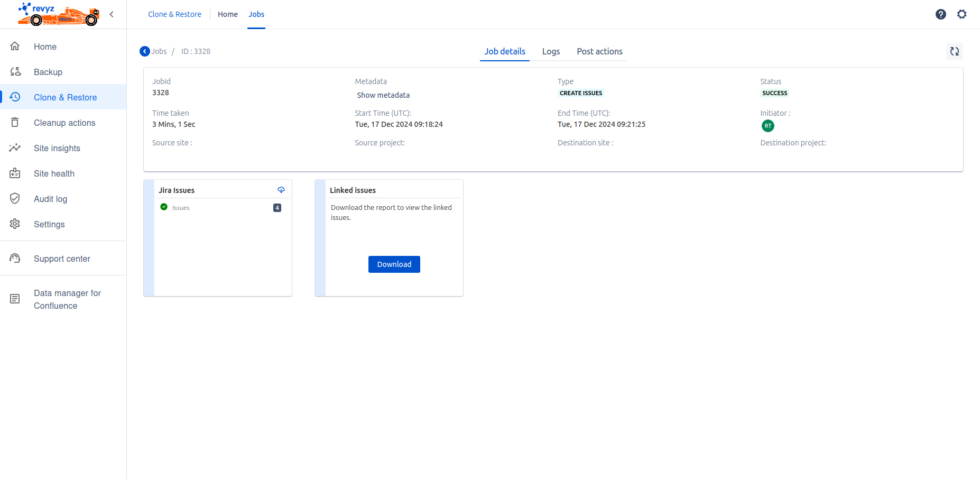Click the Site health icon
The image size is (980, 479).
pyautogui.click(x=15, y=173)
